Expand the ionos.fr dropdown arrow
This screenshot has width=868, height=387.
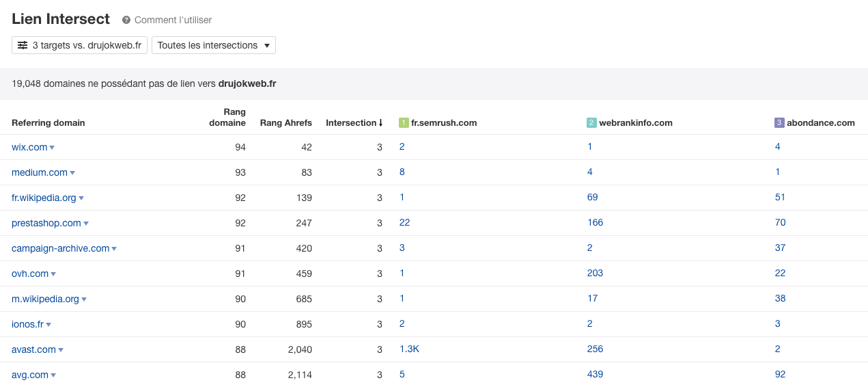pyautogui.click(x=48, y=325)
